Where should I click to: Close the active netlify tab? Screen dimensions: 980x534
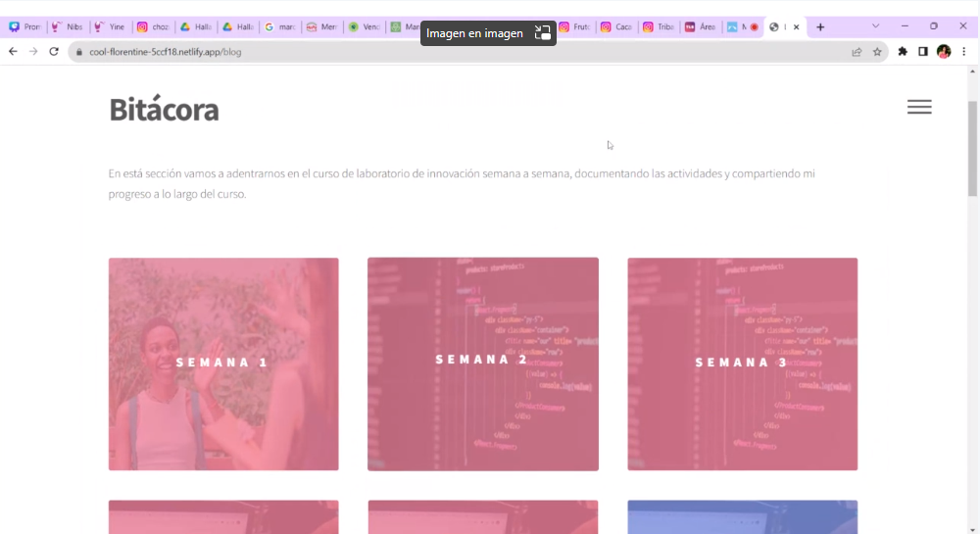(x=796, y=26)
